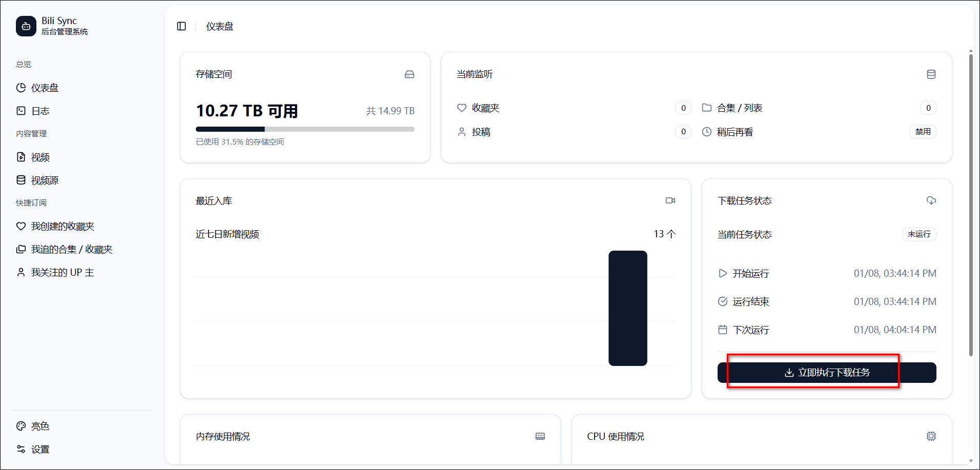Viewport: 980px width, 470px height.
Task: Open 仪表盘 in the sidebar
Action: pyautogui.click(x=45, y=88)
